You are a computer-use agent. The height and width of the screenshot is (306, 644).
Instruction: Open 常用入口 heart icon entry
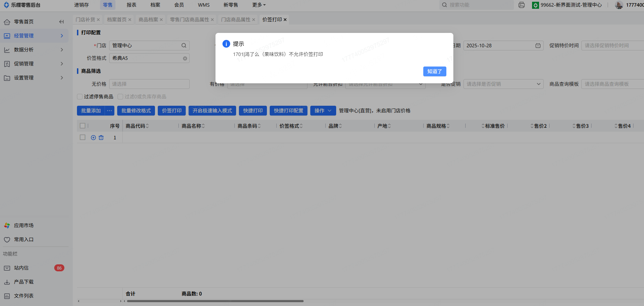pyautogui.click(x=7, y=240)
